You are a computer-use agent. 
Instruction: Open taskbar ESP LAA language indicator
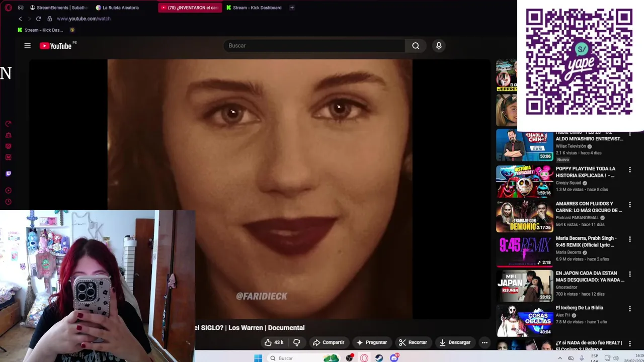[x=595, y=358]
